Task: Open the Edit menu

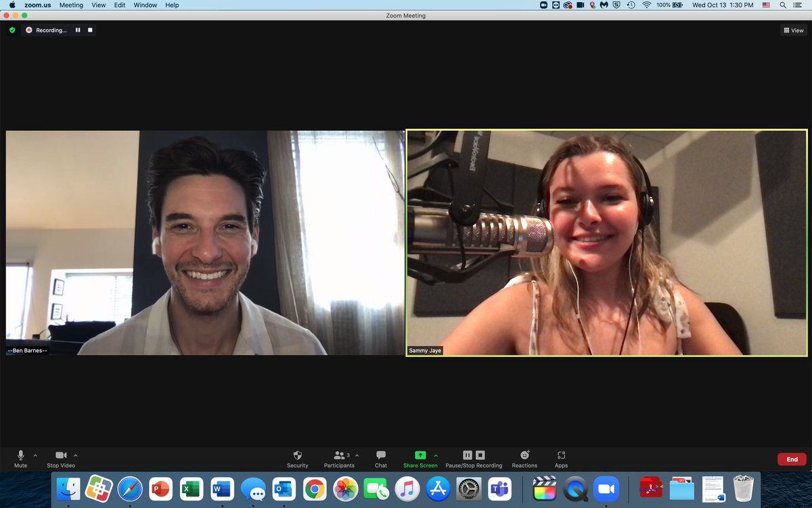Action: point(120,5)
